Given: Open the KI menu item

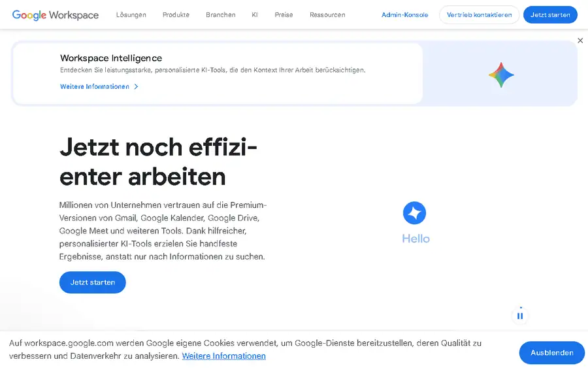Looking at the screenshot, I should point(255,14).
